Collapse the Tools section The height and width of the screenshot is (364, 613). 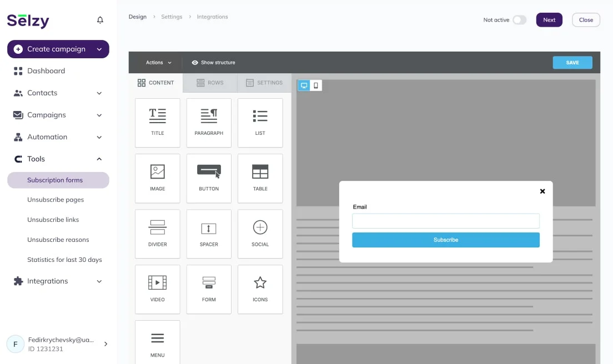pyautogui.click(x=58, y=159)
